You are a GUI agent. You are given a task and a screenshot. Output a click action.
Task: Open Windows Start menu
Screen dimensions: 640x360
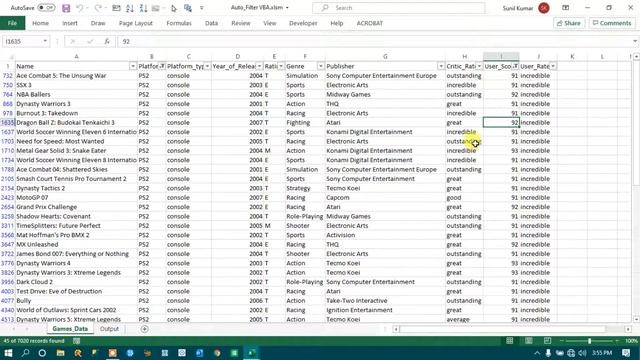[8, 353]
